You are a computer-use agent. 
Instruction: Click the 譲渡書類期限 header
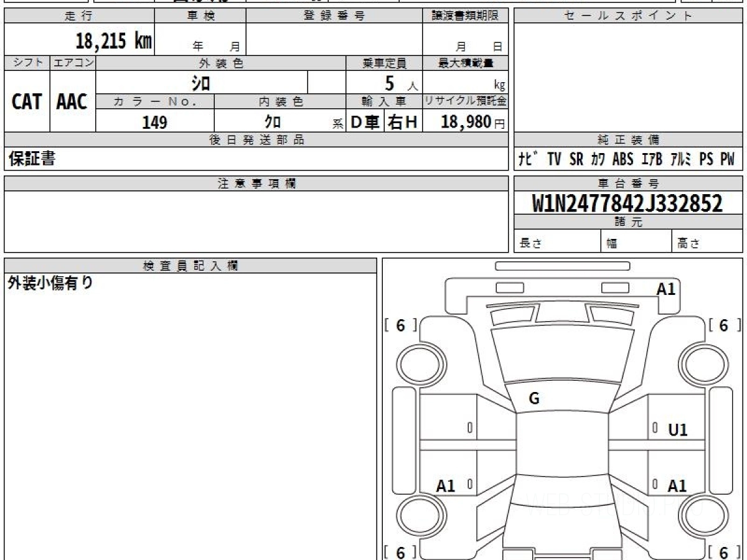pyautogui.click(x=466, y=16)
